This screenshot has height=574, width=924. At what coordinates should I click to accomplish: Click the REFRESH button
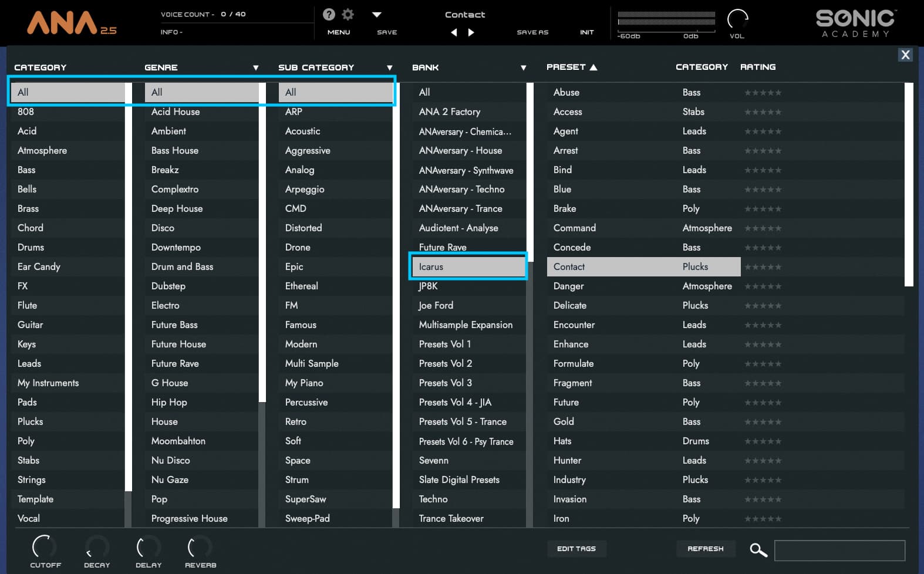(706, 549)
